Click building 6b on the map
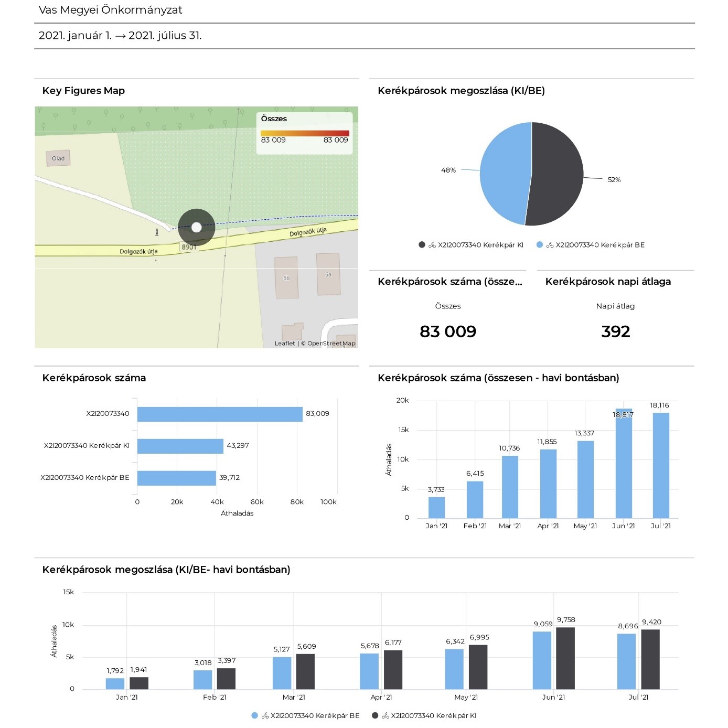The image size is (728, 728). (286, 277)
